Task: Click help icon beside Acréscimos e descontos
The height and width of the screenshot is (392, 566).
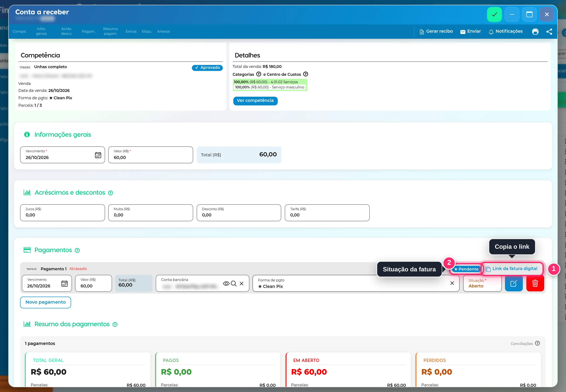Action: pos(111,193)
